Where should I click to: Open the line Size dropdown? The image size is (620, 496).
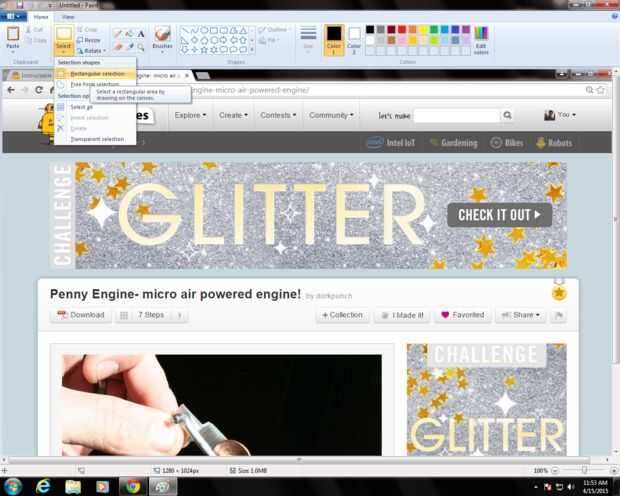(308, 40)
